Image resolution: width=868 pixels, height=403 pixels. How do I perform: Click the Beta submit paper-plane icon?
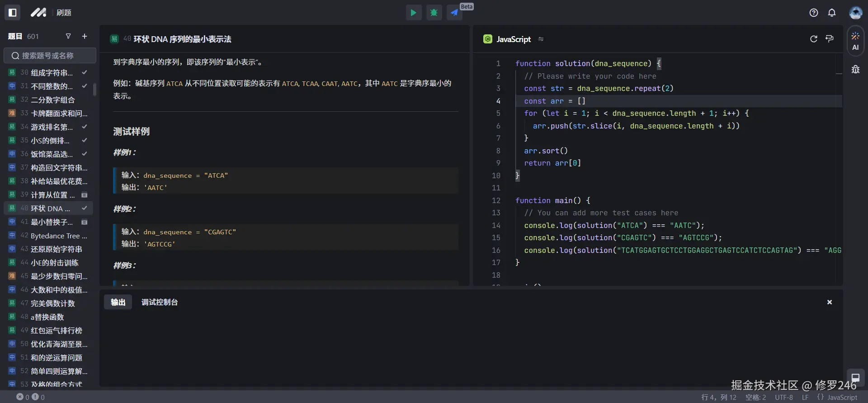(x=454, y=13)
